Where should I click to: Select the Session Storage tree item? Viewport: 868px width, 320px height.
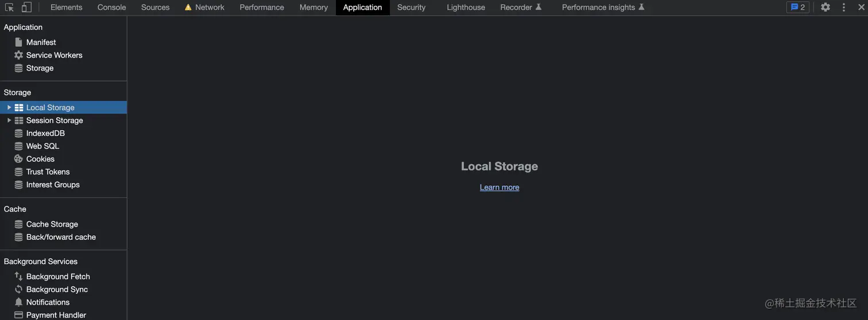point(63,120)
